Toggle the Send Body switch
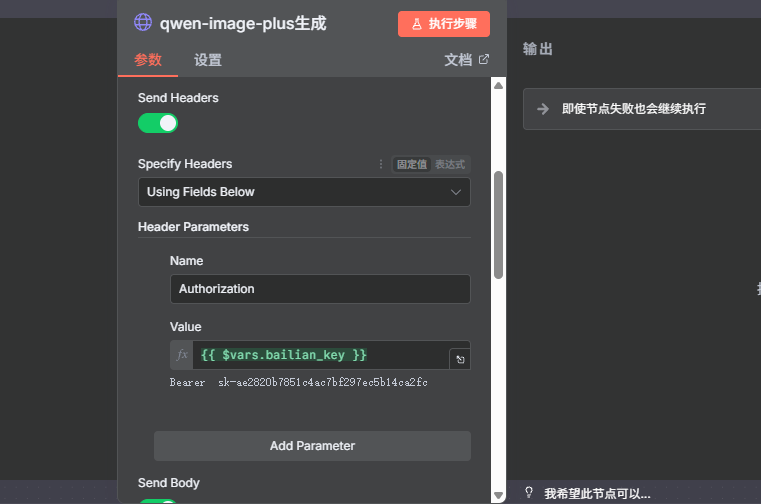 (157, 502)
